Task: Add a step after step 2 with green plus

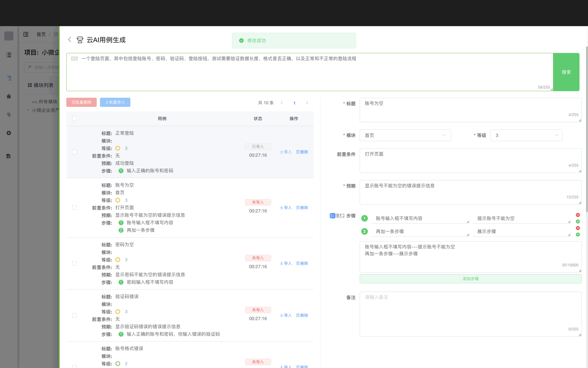Action: pos(578,235)
